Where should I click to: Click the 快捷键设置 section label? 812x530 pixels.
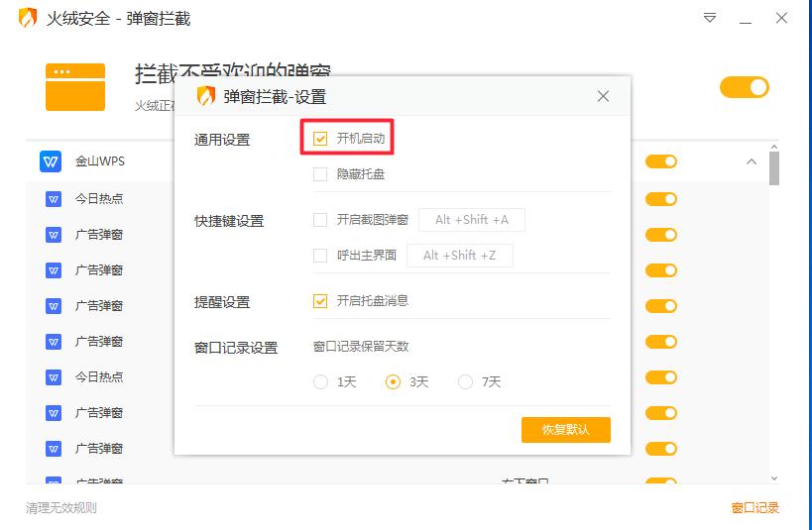click(229, 221)
